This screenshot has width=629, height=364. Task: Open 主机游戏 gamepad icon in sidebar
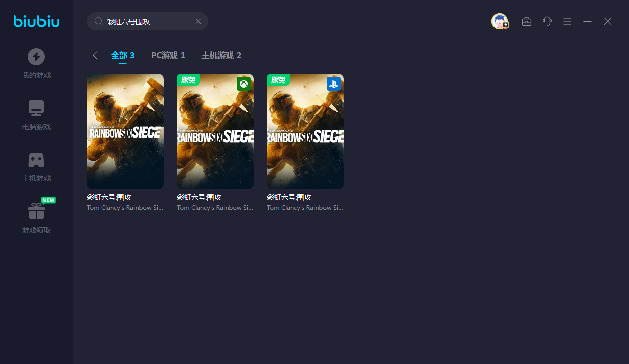tap(36, 160)
